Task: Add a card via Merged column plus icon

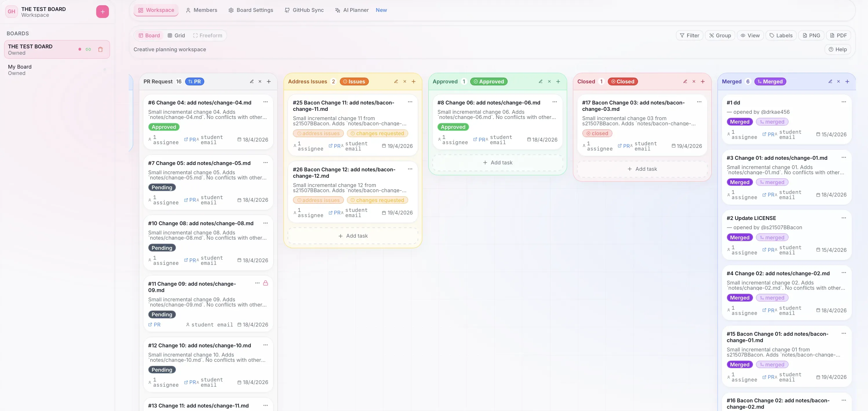Action: pos(847,81)
